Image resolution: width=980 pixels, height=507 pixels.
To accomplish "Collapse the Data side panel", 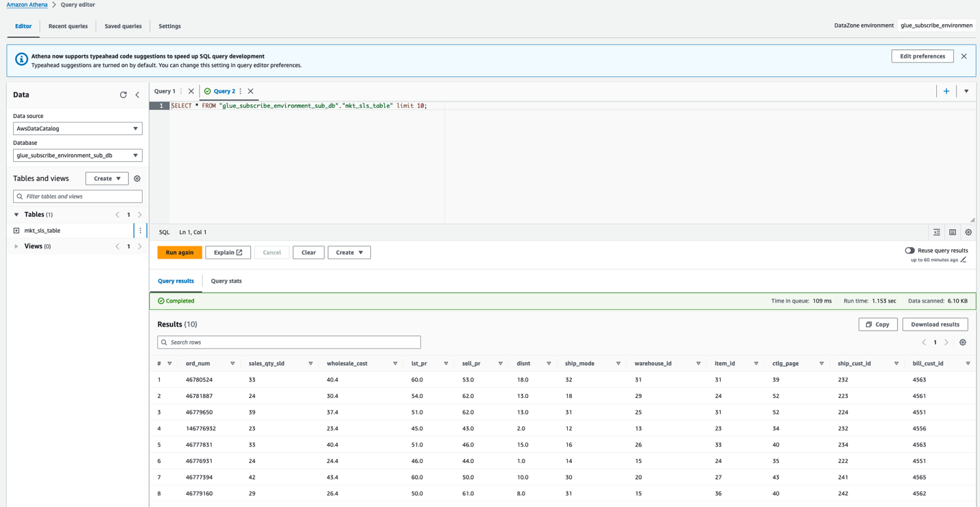I will tap(137, 95).
